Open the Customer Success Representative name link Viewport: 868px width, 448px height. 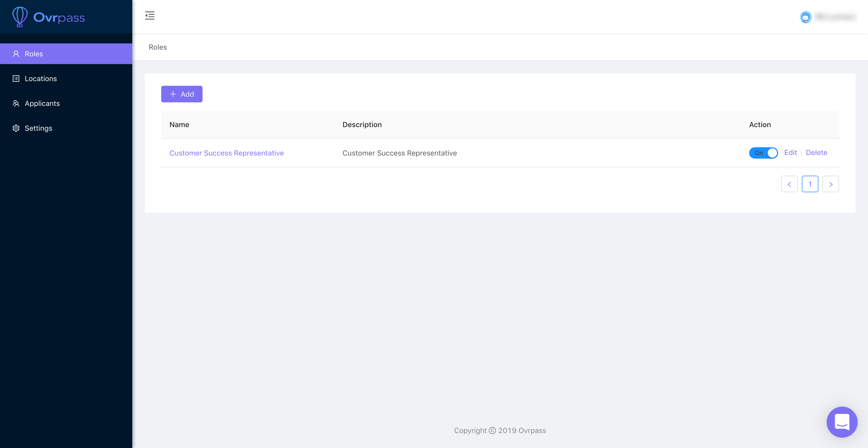coord(227,153)
